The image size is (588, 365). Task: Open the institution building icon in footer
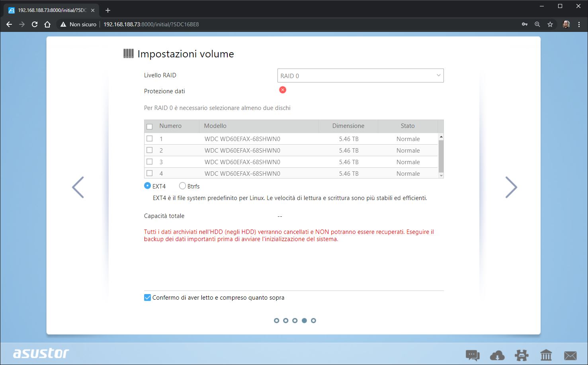point(546,355)
